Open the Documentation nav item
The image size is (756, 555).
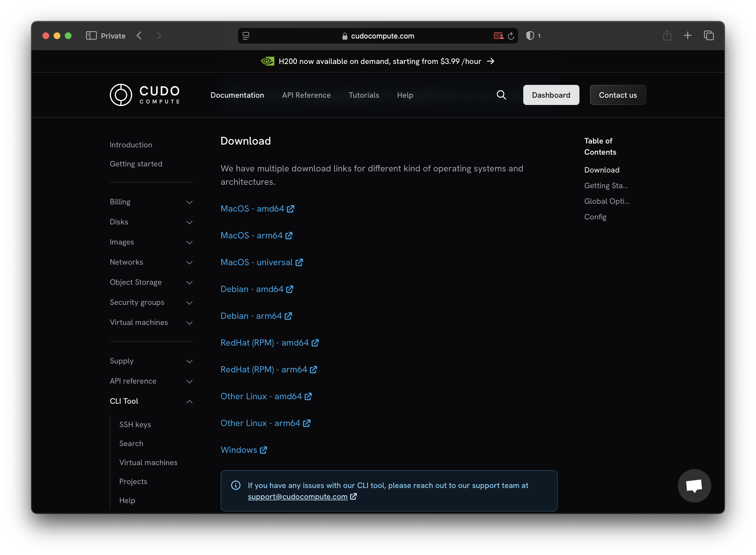pos(237,95)
